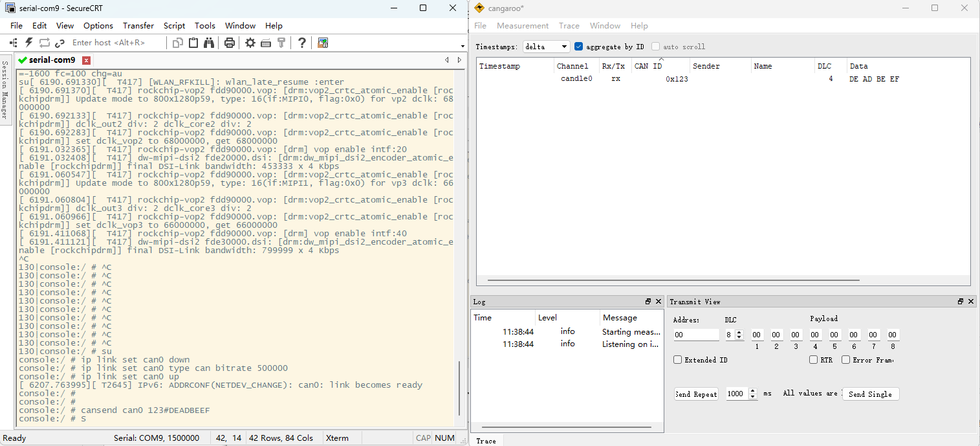Open the Timestamps delta dropdown

[546, 47]
